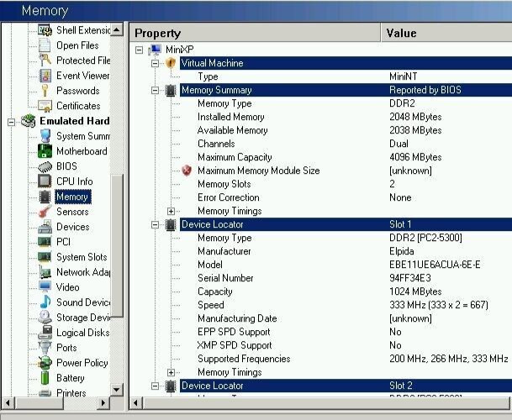Click the Property column header
The width and height of the screenshot is (512, 420).
point(255,33)
